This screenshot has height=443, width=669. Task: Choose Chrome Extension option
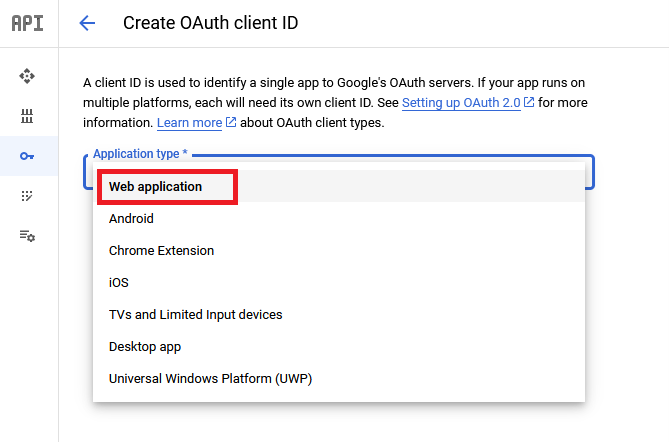pyautogui.click(x=339, y=251)
